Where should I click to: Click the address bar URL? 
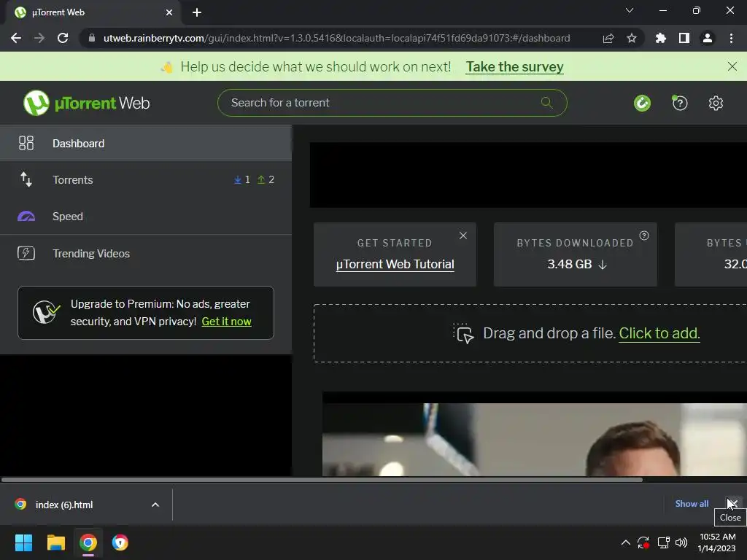click(336, 38)
